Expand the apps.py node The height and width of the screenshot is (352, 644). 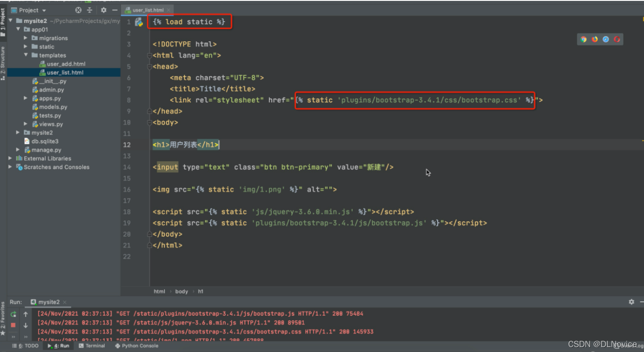tap(26, 98)
